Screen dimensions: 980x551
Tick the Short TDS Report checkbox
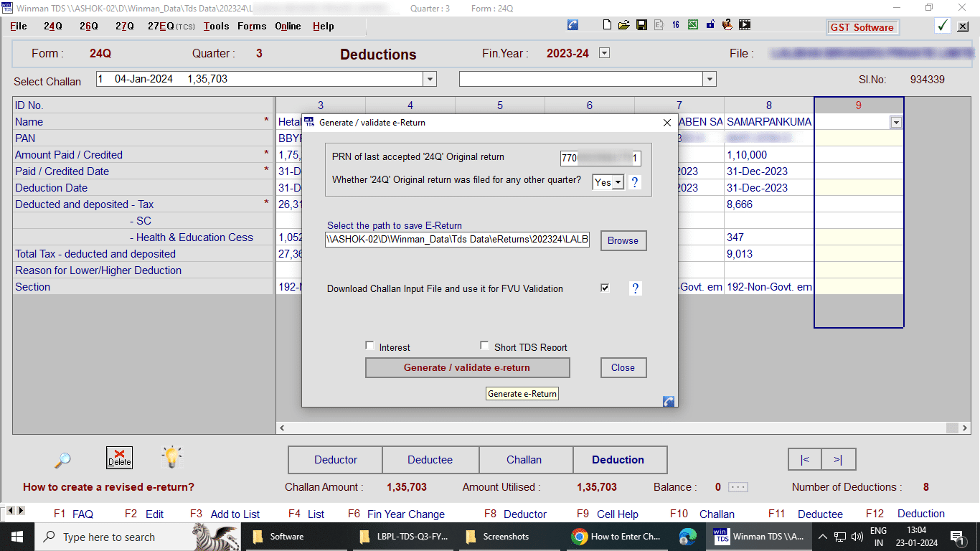click(x=485, y=346)
